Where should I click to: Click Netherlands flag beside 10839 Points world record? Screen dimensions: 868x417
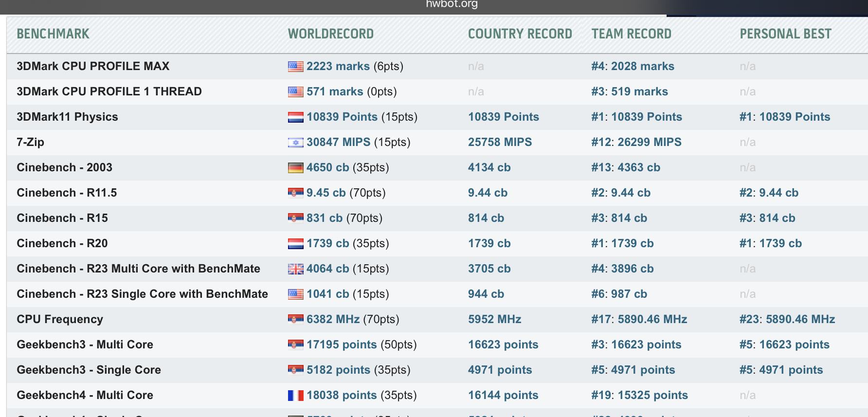295,117
